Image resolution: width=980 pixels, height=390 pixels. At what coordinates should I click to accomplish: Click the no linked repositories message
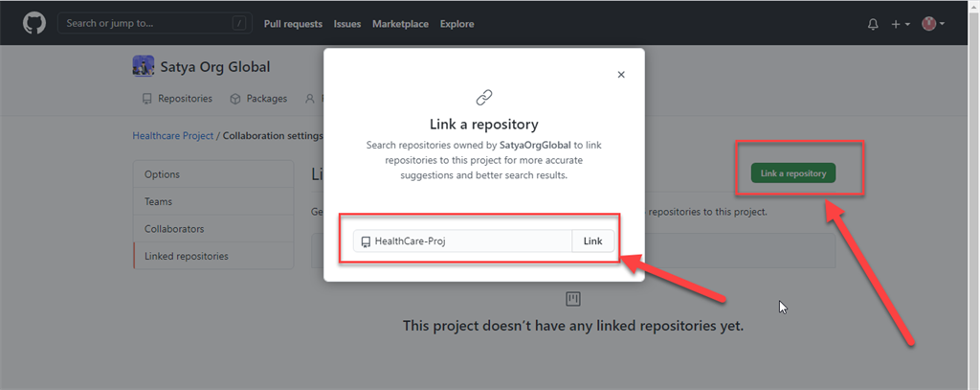pyautogui.click(x=573, y=326)
